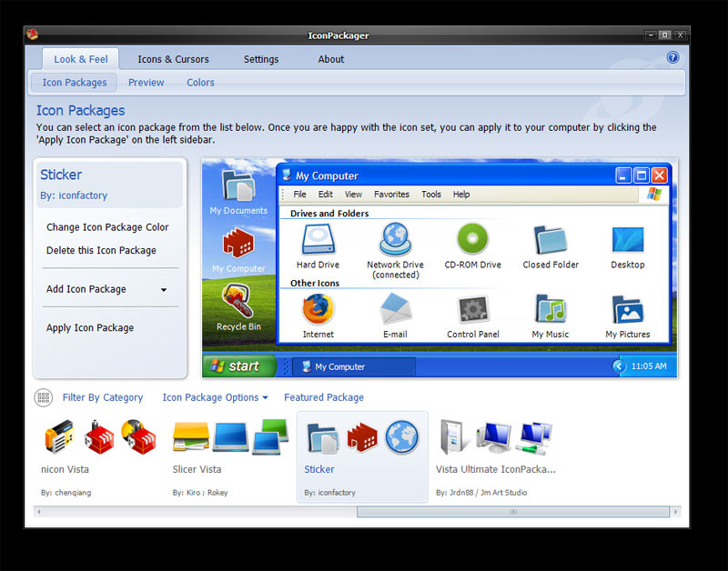Screen dimensions: 728x571
Task: Open the About tab
Action: click(x=331, y=59)
